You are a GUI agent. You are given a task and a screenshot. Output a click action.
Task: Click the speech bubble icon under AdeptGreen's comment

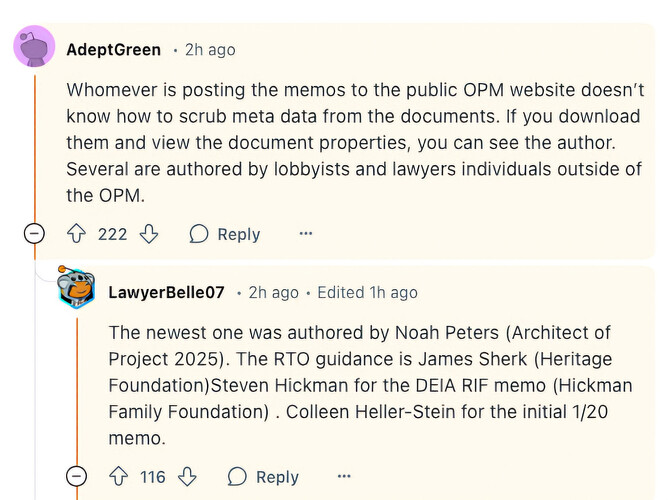[x=199, y=234]
